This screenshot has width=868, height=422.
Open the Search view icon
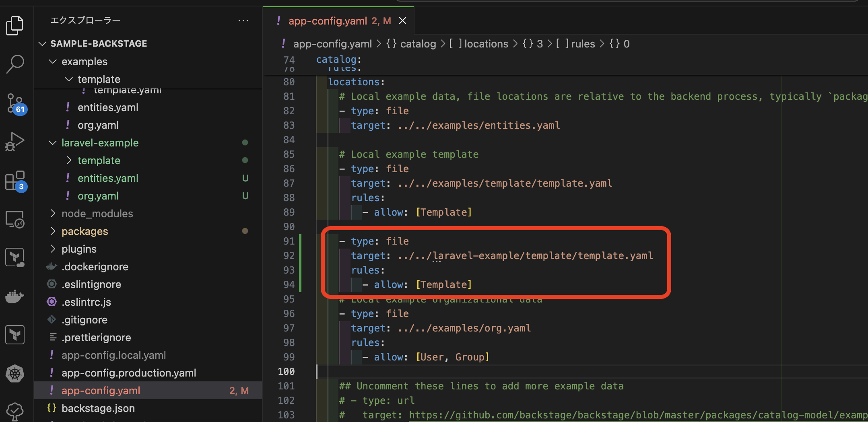coord(15,64)
